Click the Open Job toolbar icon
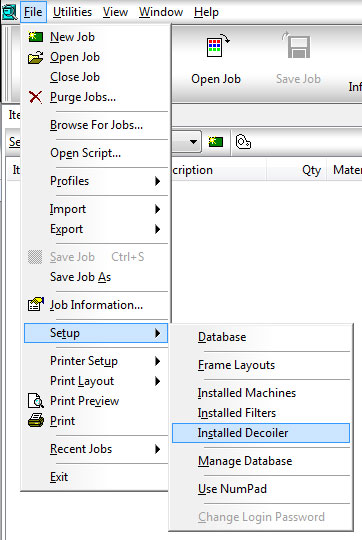This screenshot has height=540, width=362. click(x=218, y=46)
